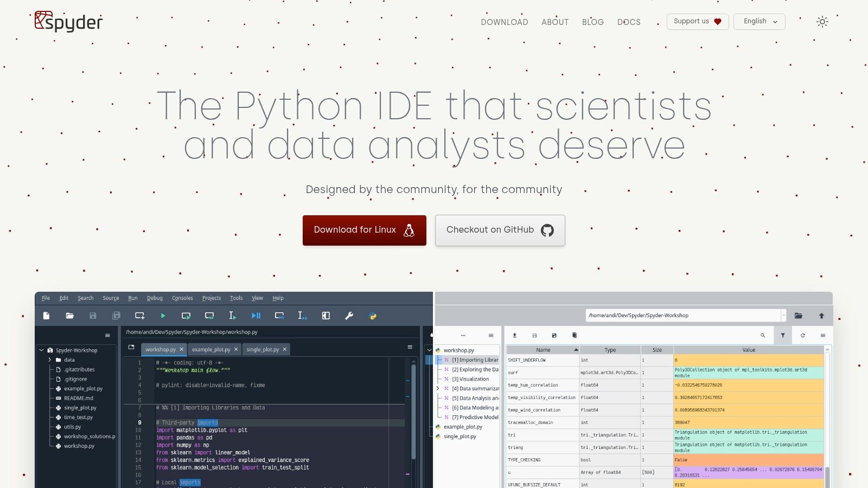Switch to the example_plot.py tab

[x=210, y=349]
